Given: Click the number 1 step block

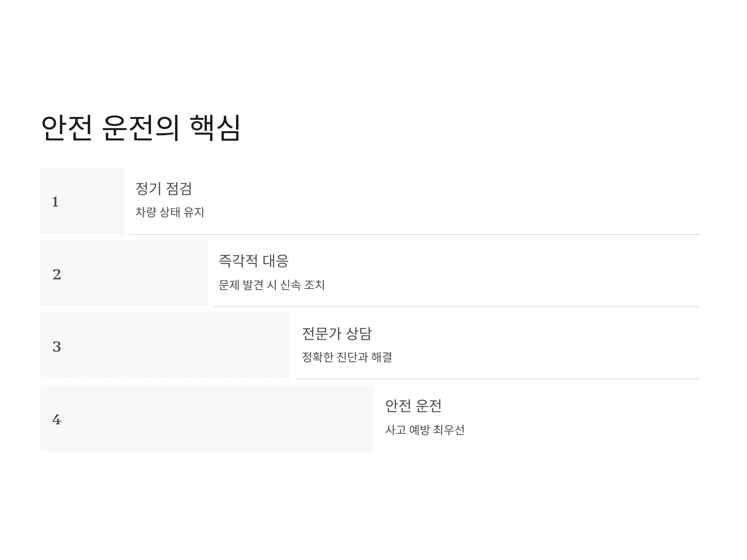Looking at the screenshot, I should (x=82, y=201).
